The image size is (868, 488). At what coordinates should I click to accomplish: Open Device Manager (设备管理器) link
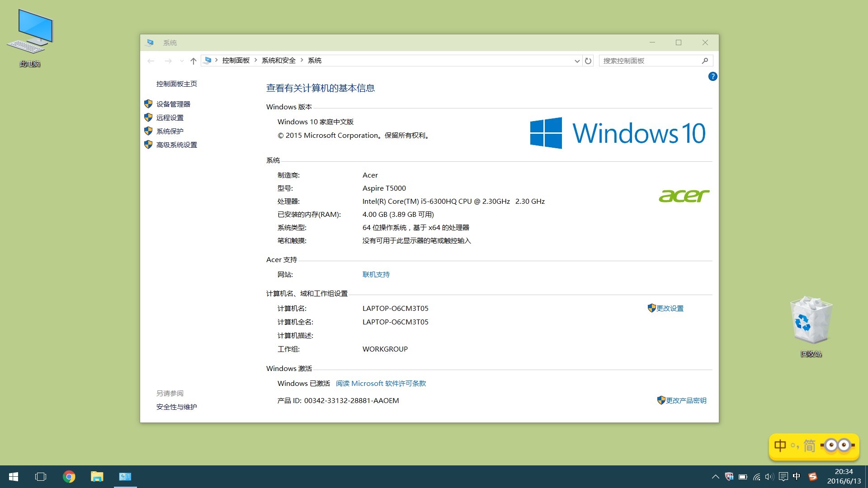point(173,104)
